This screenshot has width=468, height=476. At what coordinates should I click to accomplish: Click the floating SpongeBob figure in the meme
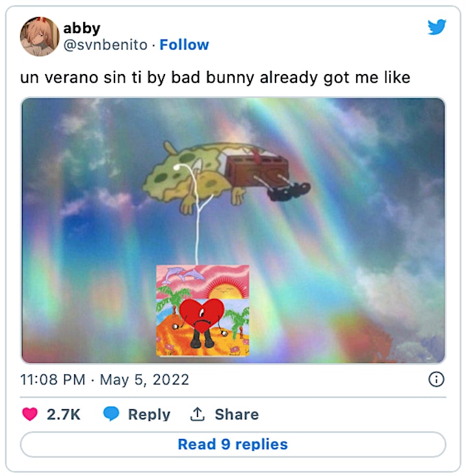coord(226,177)
